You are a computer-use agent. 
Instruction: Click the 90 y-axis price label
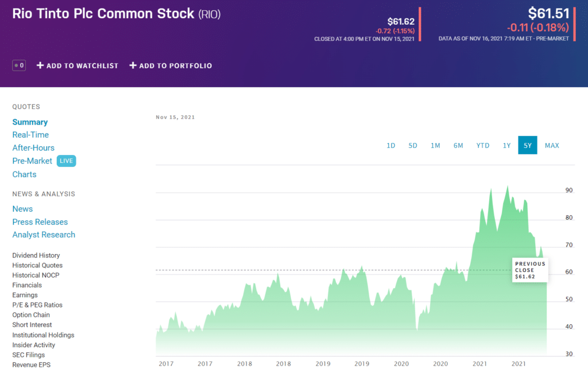569,191
